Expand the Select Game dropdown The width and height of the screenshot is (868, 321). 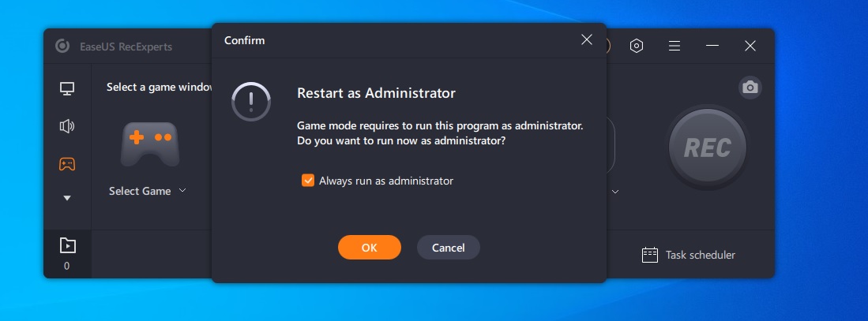pos(147,191)
